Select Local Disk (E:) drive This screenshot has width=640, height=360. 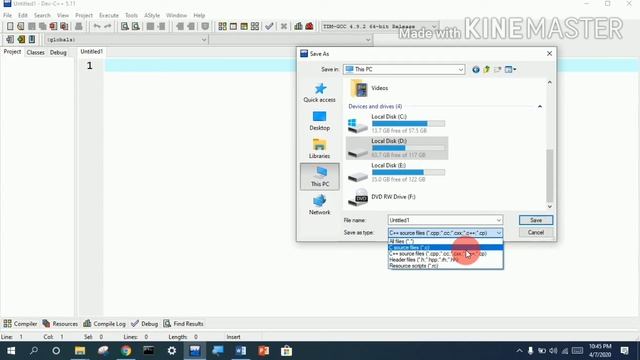tap(397, 173)
